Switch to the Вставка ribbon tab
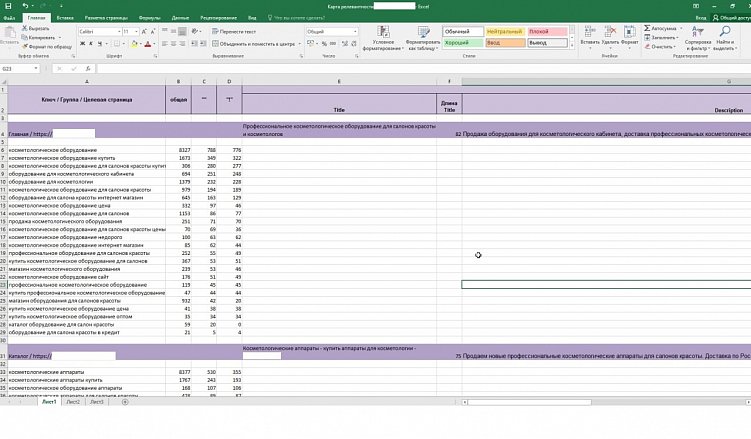The image size is (751, 439). coord(65,18)
